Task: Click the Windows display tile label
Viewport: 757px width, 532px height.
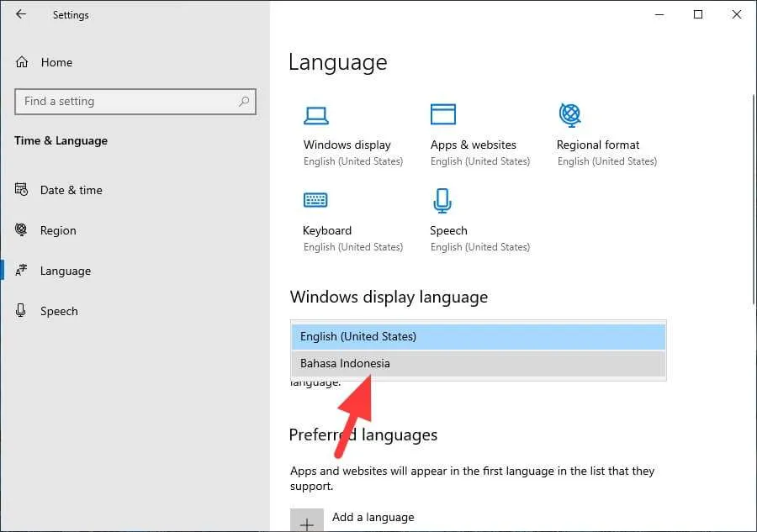Action: 347,145
